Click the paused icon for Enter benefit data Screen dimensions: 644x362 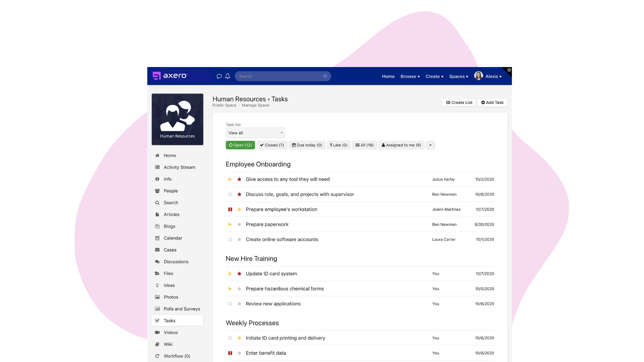(x=230, y=353)
